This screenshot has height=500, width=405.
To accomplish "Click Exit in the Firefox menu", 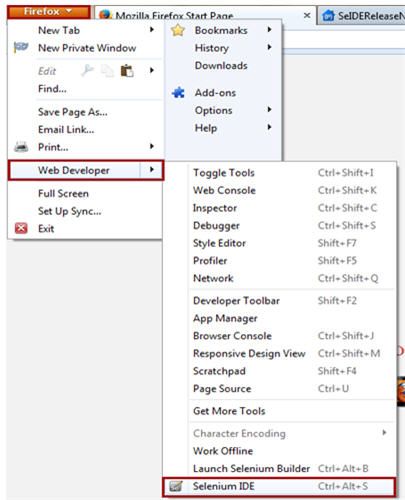I will click(x=85, y=229).
